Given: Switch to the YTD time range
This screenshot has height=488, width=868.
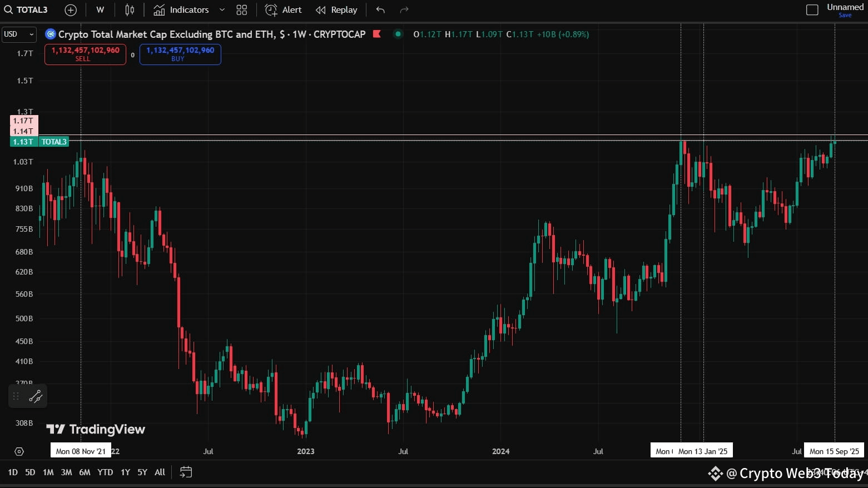Looking at the screenshot, I should (x=105, y=472).
